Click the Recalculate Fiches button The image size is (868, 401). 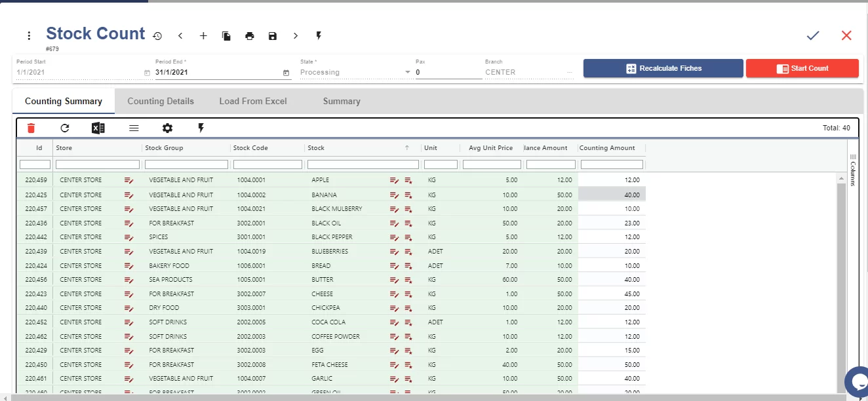(x=663, y=68)
